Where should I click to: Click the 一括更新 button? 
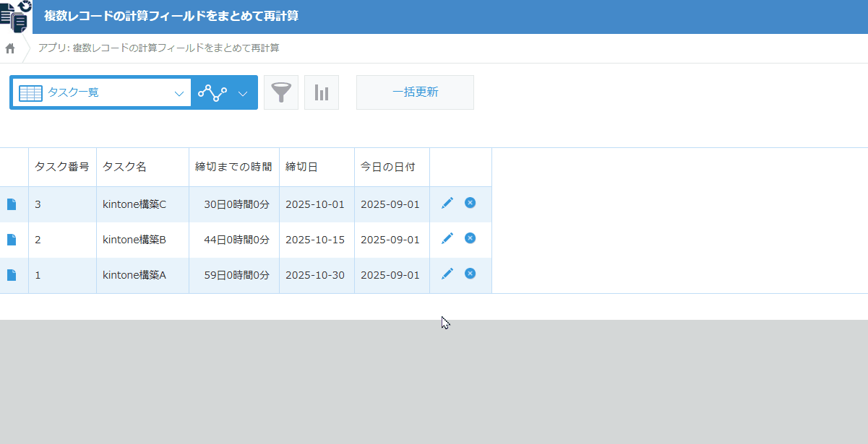[x=415, y=92]
